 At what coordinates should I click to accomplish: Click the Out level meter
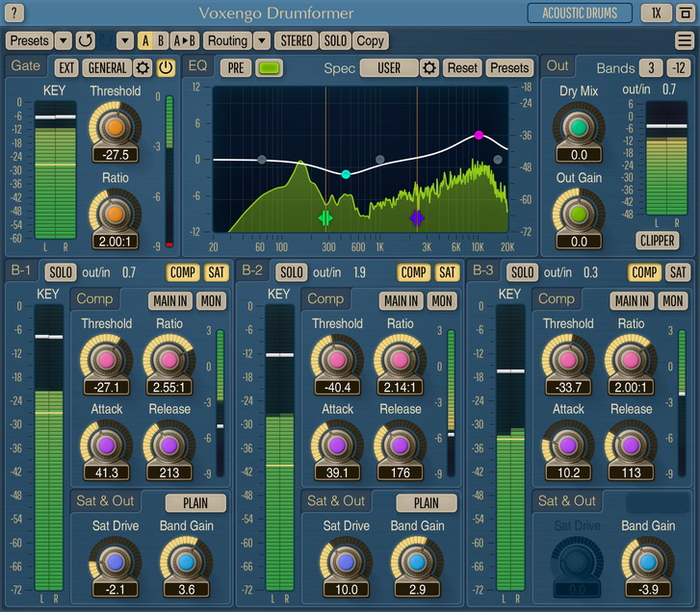coord(666,159)
